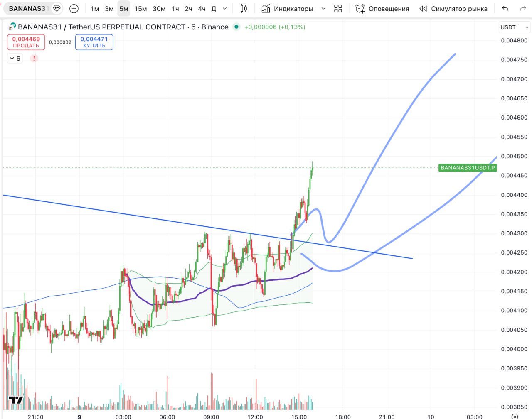Screen dimensions: 532x419
Task: Choose the 15м timeframe
Action: click(x=140, y=8)
